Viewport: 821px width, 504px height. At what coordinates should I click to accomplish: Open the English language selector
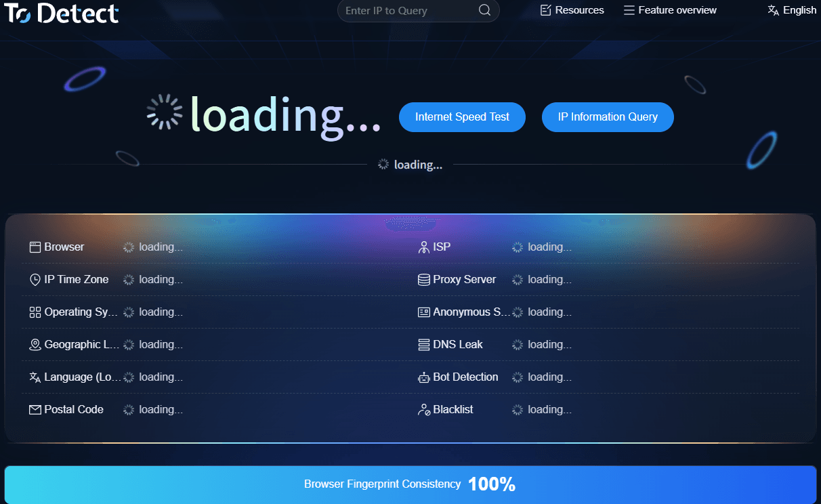coord(792,10)
